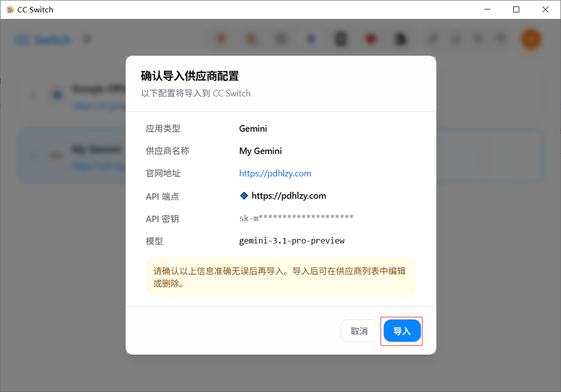The height and width of the screenshot is (392, 561).
Task: Click the black API 端点 URL text
Action: [x=289, y=196]
